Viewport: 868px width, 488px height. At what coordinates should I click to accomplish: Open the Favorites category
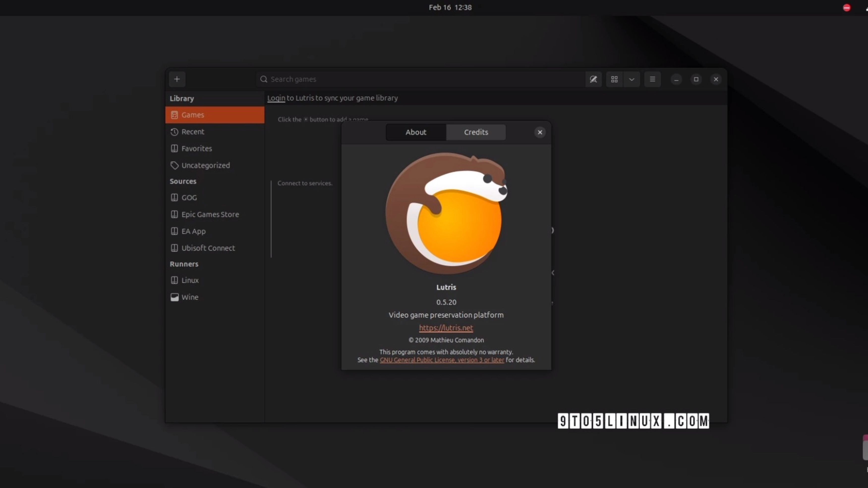197,149
